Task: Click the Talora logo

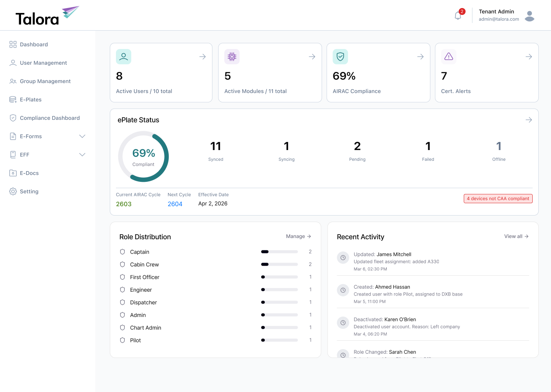Action: [x=47, y=16]
